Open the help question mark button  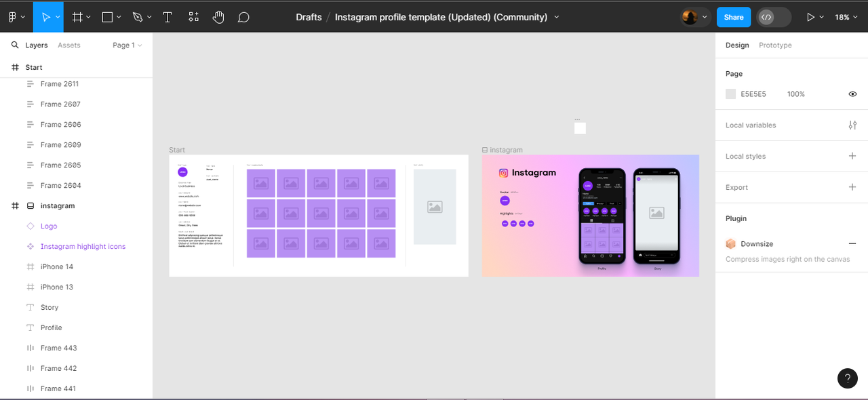point(848,378)
